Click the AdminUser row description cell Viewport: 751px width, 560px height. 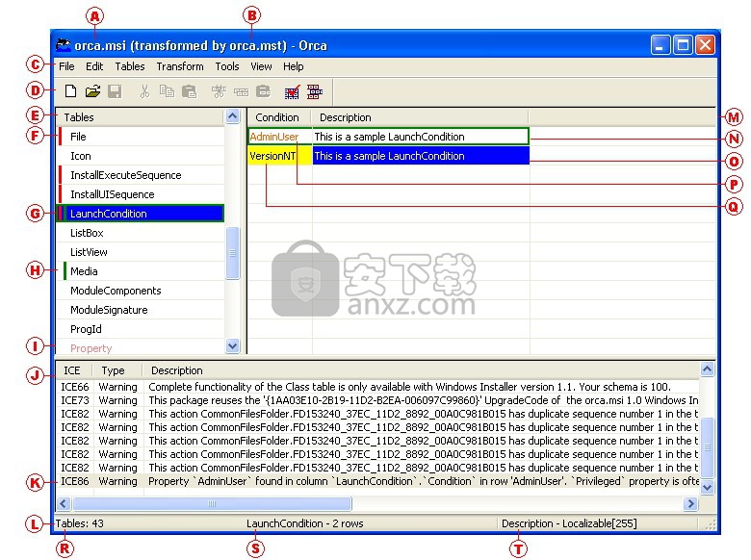click(421, 137)
